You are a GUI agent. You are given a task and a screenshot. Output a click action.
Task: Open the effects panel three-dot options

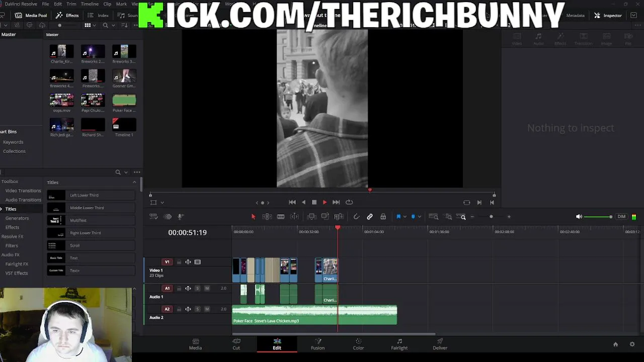coord(137,172)
